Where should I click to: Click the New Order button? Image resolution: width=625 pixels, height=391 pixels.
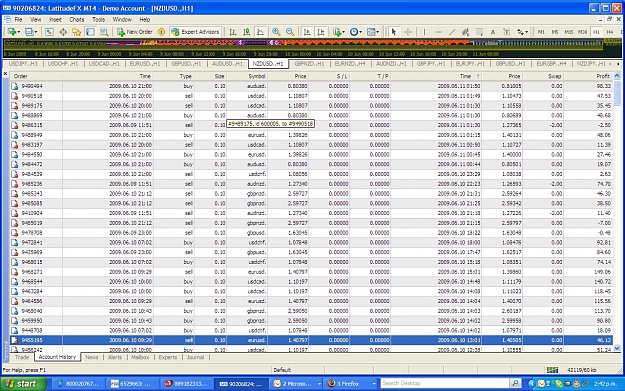(135, 32)
